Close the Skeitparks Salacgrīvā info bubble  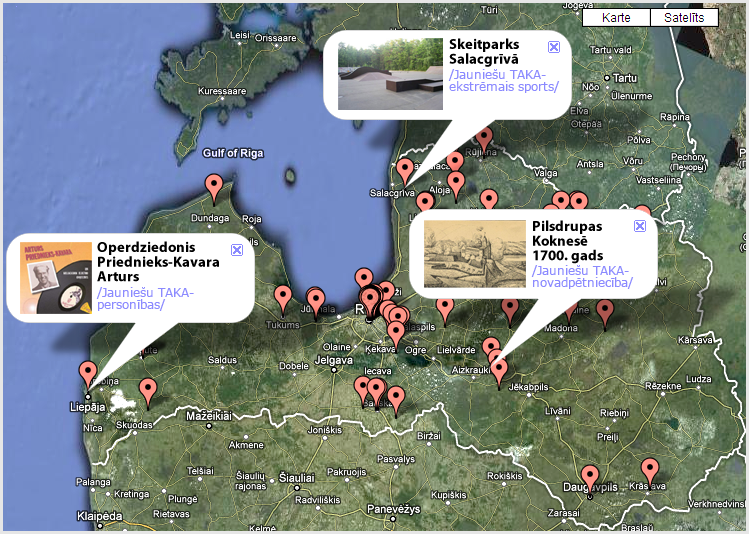553,47
